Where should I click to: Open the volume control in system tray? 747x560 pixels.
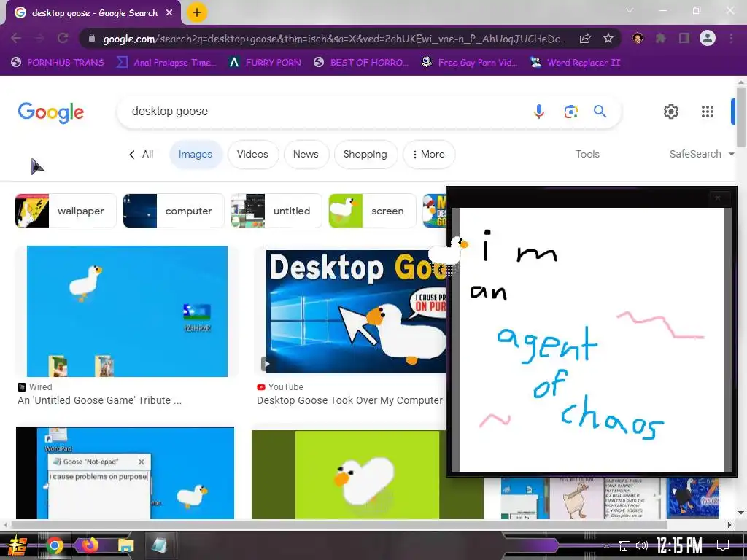pyautogui.click(x=642, y=545)
